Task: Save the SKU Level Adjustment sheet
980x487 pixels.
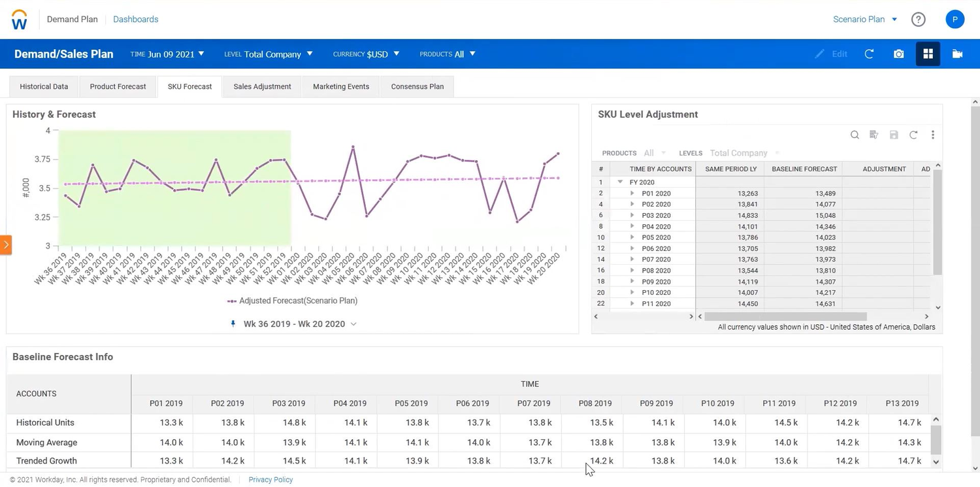Action: pos(894,135)
